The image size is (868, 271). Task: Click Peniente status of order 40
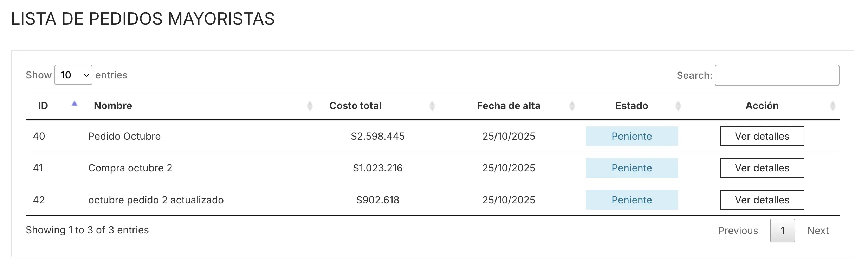pyautogui.click(x=631, y=136)
